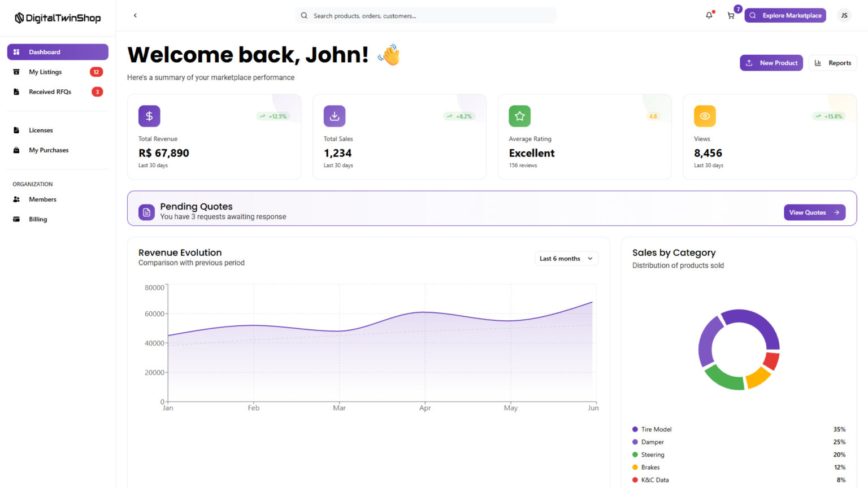The height and width of the screenshot is (488, 868).
Task: Open the Last 6 months dropdown
Action: coord(566,259)
